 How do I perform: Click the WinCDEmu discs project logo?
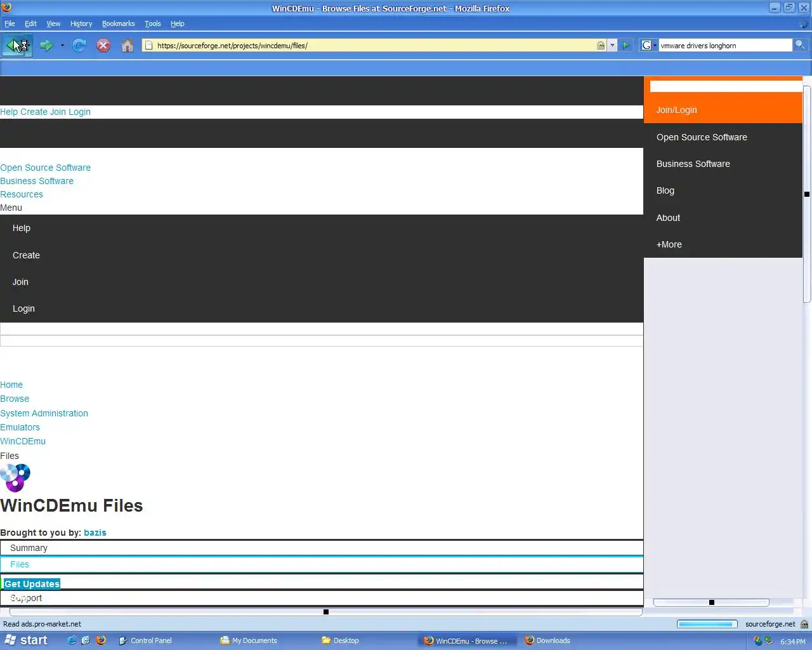pos(15,478)
